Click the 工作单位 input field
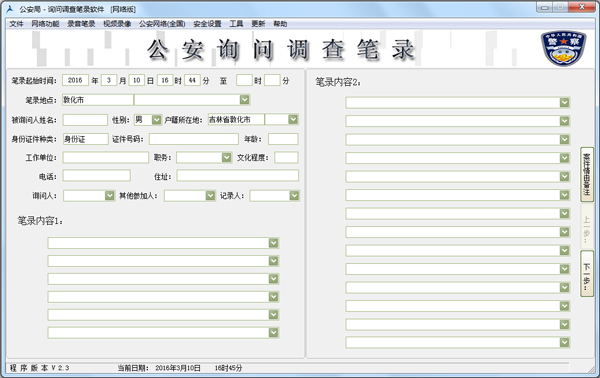Viewport: 600px width, 378px height. [x=106, y=157]
